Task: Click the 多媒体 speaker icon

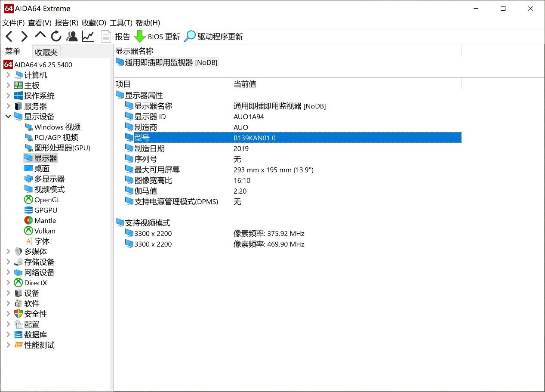Action: click(x=18, y=251)
